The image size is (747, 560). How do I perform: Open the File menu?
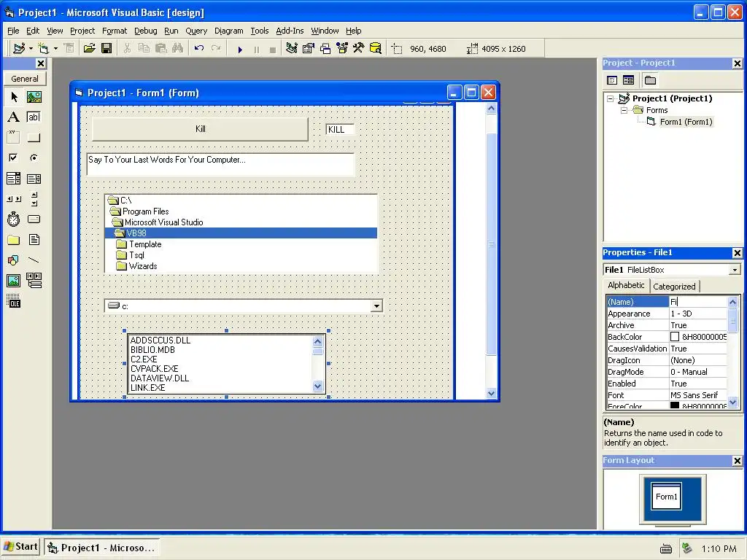tap(13, 31)
